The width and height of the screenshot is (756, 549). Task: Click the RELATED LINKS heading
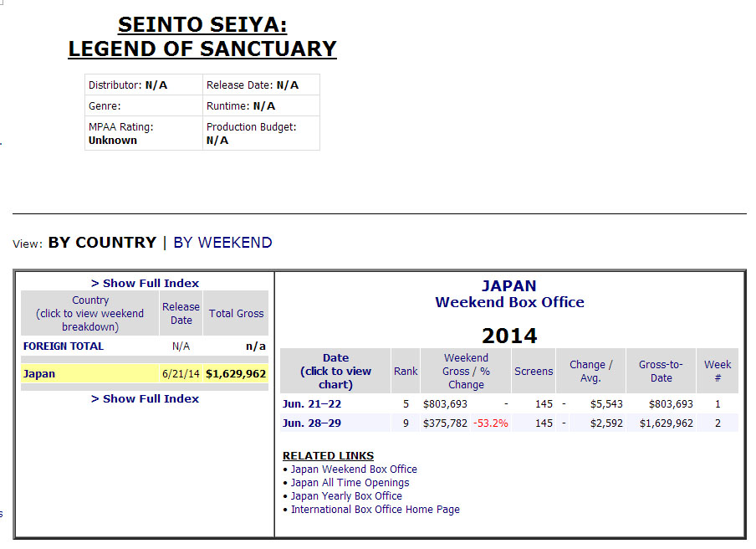(328, 455)
